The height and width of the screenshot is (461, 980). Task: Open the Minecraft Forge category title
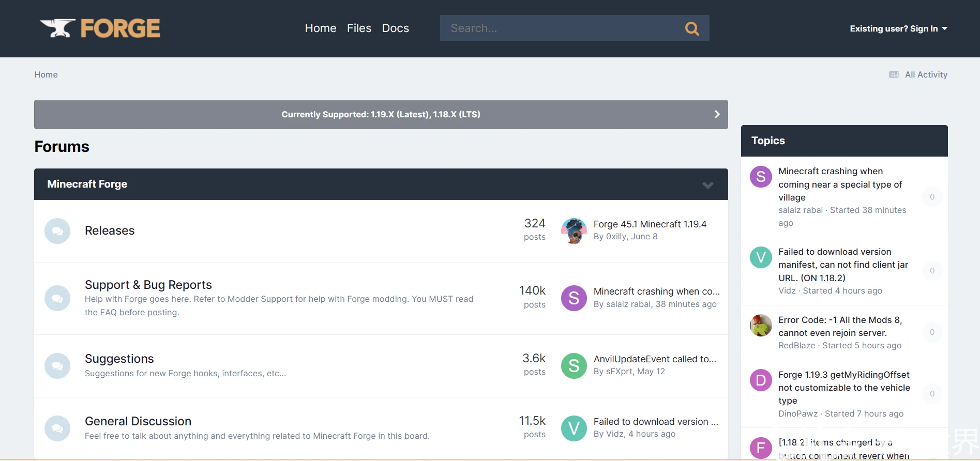[x=87, y=184]
